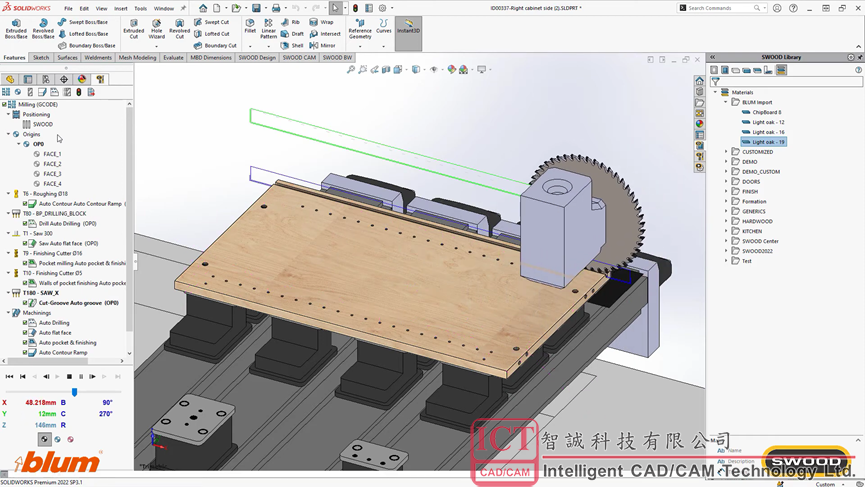Toggle Pocket milling Auto pocket checkbox
The width and height of the screenshot is (865, 487).
[x=25, y=263]
